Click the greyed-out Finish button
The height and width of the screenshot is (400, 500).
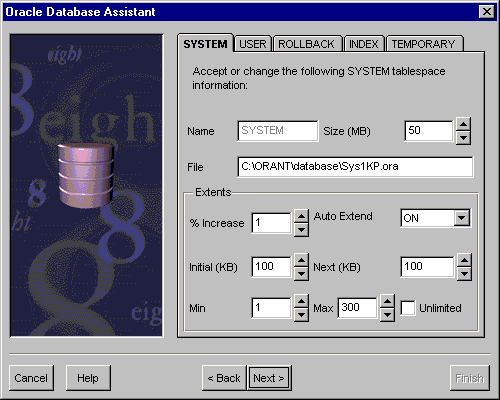pyautogui.click(x=470, y=378)
